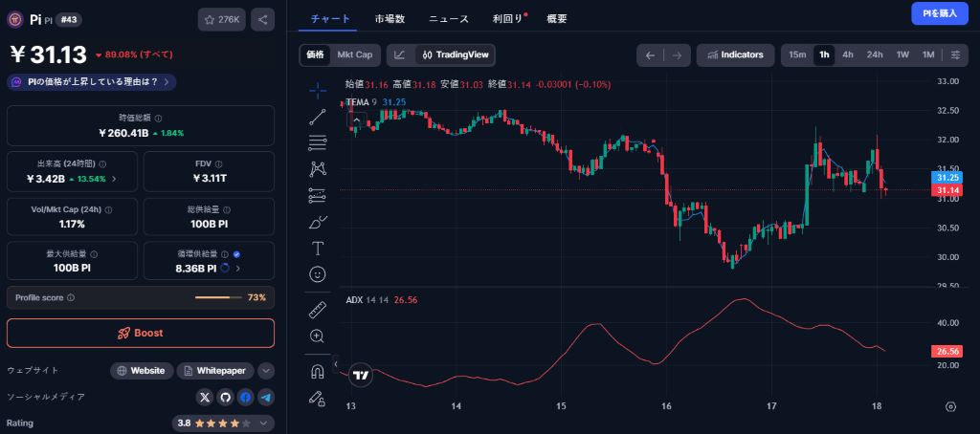Image resolution: width=980 pixels, height=434 pixels.
Task: Expand 出来高 24h volume details arrow
Action: tap(113, 179)
